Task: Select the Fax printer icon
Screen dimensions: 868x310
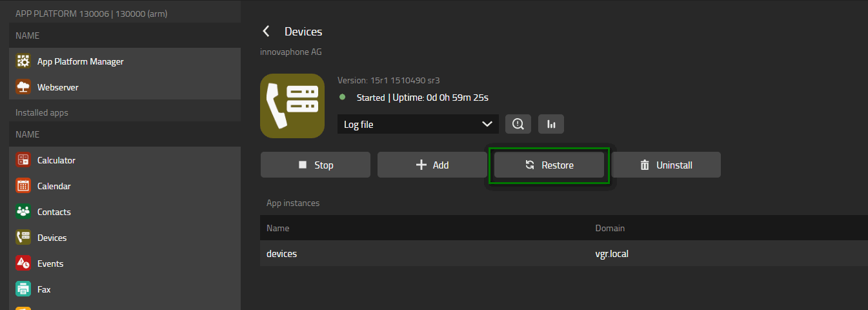Action: point(23,289)
